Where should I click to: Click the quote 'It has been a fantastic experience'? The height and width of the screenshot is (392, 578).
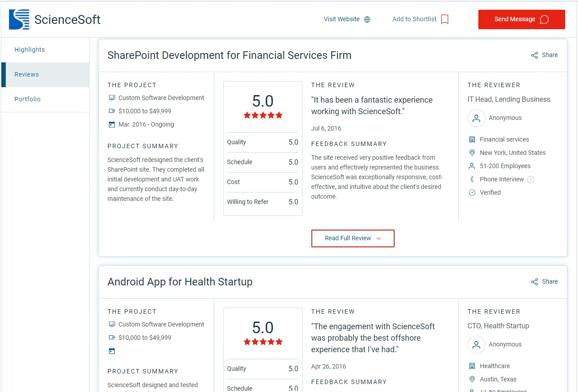pyautogui.click(x=372, y=106)
